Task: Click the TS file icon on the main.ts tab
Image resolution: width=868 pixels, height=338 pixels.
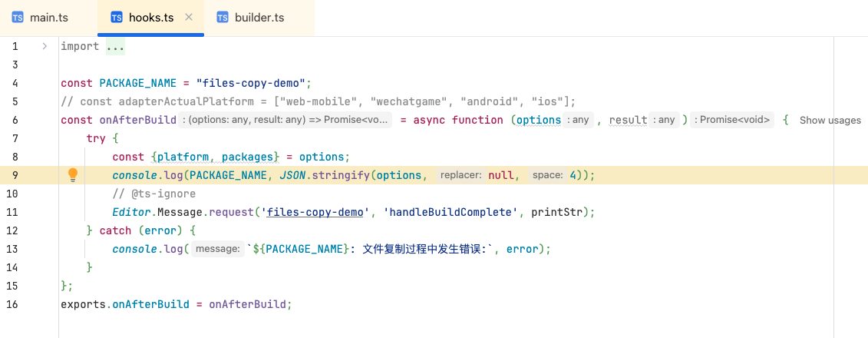Action: click(18, 18)
